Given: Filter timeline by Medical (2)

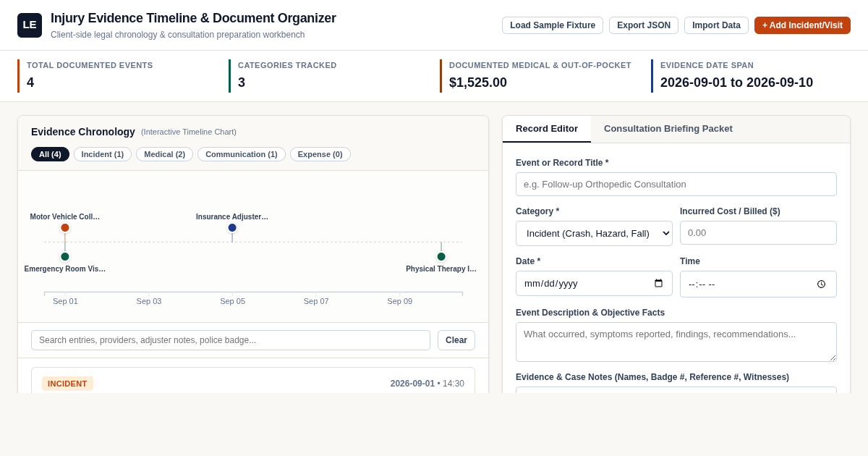Looking at the screenshot, I should (165, 154).
